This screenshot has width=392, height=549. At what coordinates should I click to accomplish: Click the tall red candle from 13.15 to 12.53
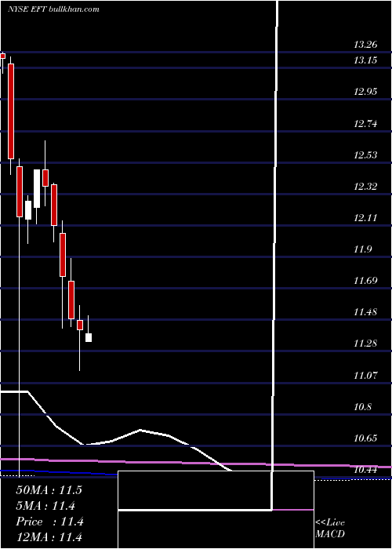tap(11, 111)
